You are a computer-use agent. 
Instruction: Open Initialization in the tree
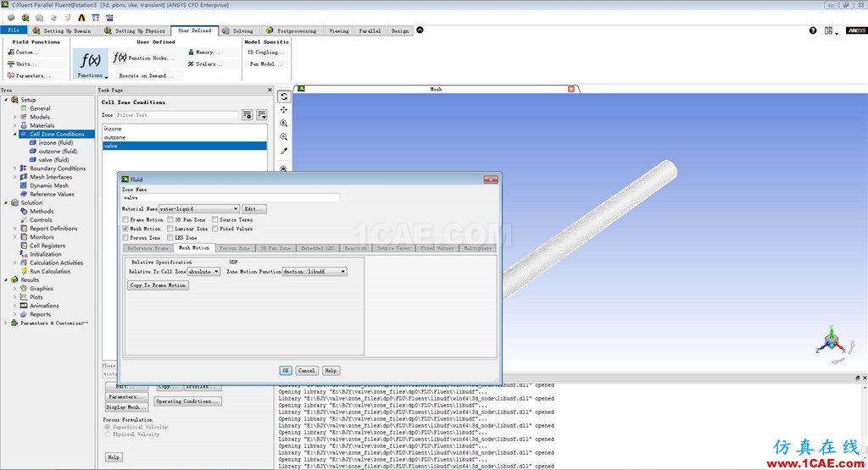point(46,254)
